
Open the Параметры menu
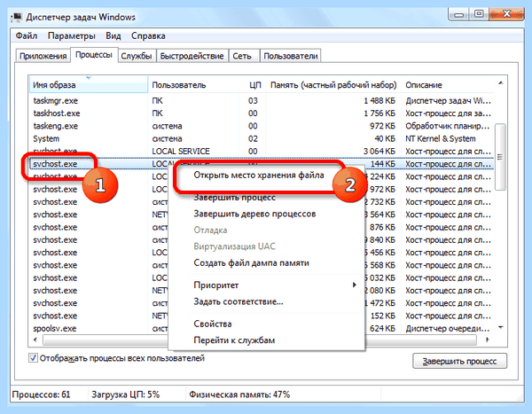tap(71, 35)
